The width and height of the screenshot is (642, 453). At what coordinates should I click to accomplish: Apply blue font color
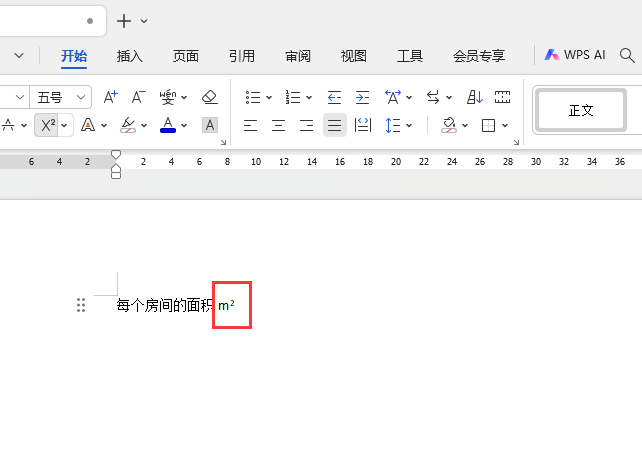(168, 125)
